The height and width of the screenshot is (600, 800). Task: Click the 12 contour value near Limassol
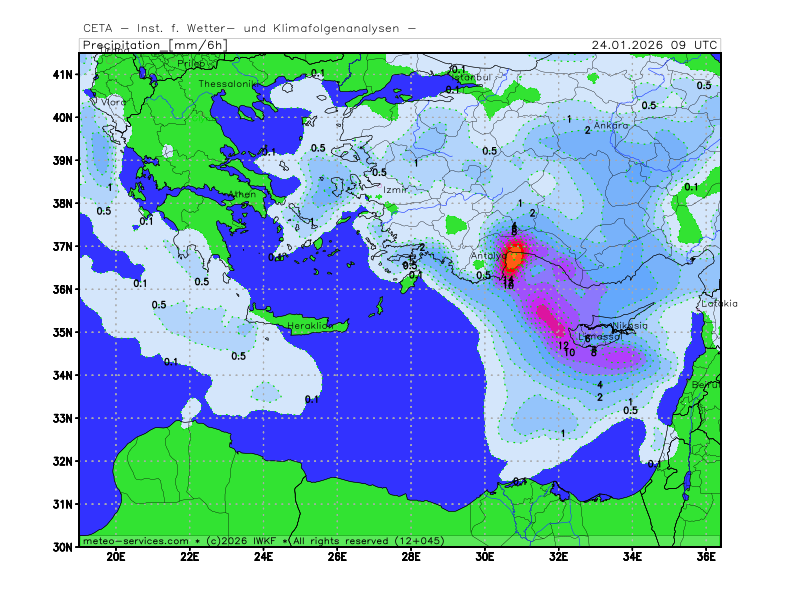click(x=563, y=346)
